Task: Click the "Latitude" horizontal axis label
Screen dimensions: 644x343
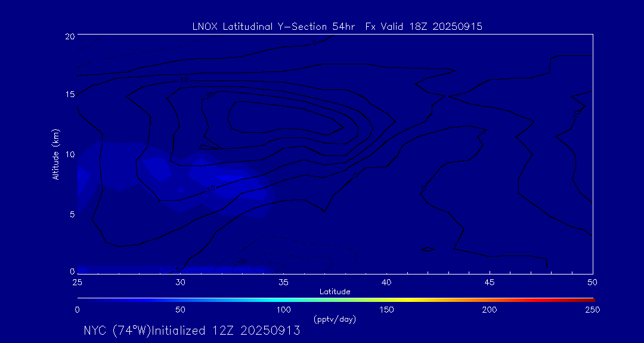Action: click(335, 292)
